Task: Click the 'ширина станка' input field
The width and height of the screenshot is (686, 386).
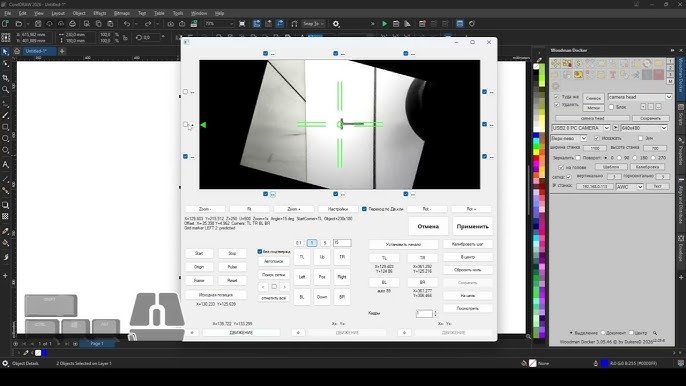Action: click(x=595, y=148)
